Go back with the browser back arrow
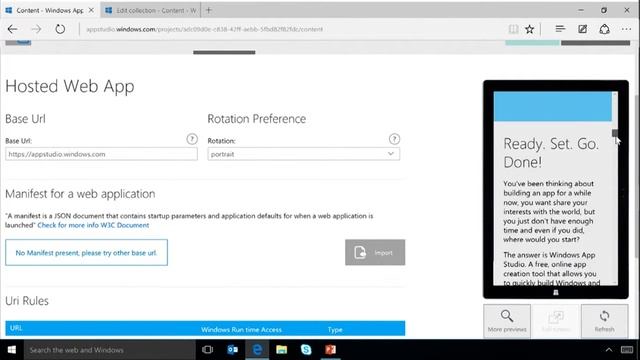640x360 pixels. 12,29
